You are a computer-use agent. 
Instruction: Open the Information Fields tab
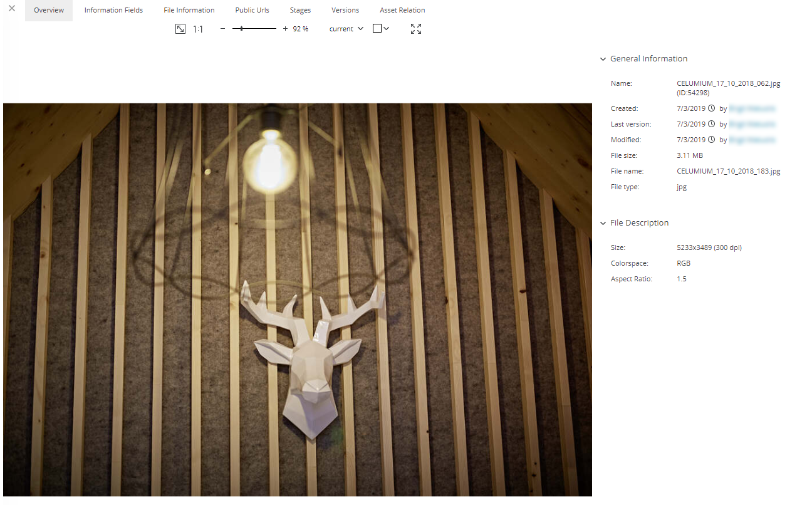coord(113,11)
